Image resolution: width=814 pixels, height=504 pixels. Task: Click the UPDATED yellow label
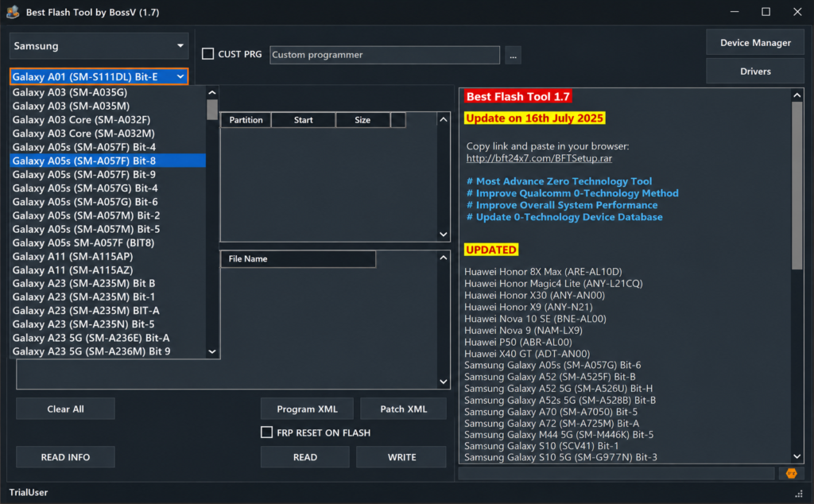491,250
